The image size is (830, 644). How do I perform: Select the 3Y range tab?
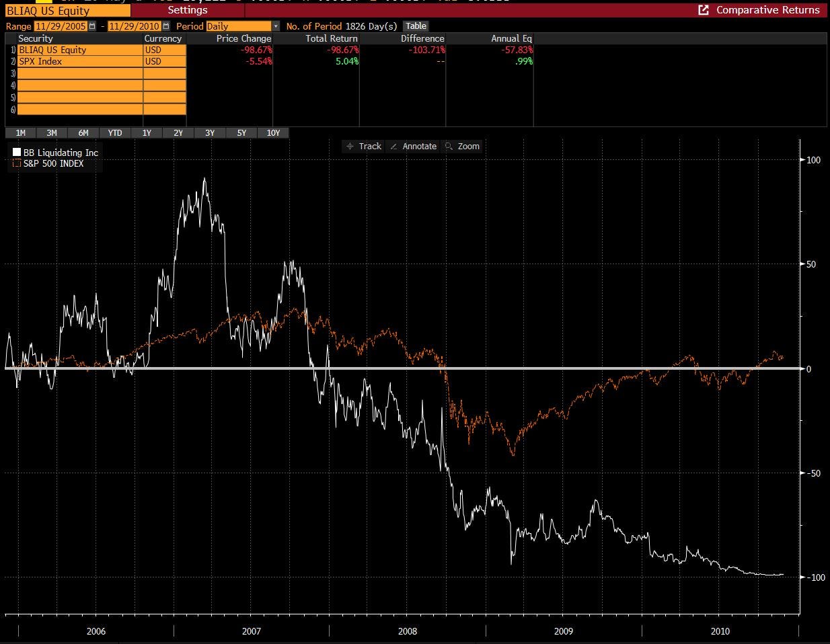[x=210, y=132]
